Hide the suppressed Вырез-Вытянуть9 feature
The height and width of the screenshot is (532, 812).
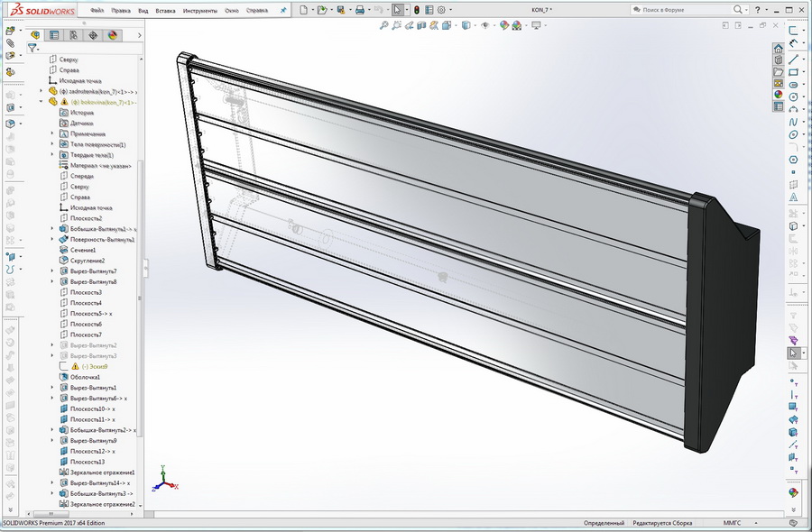[93, 441]
